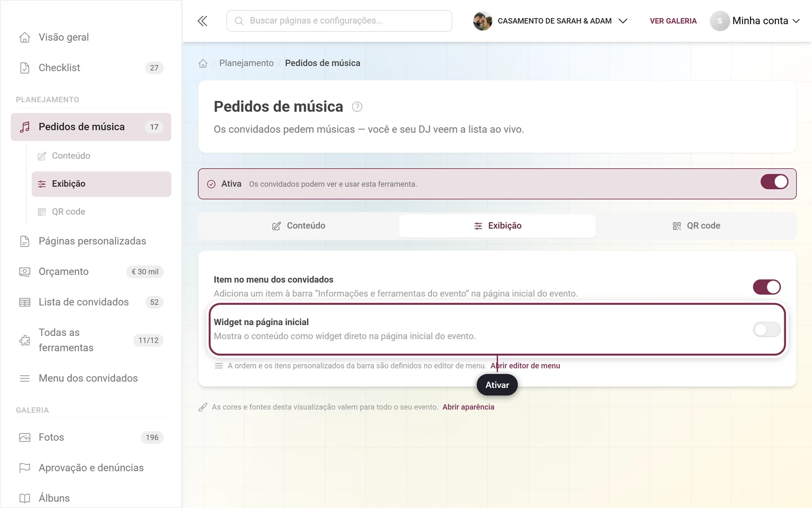The width and height of the screenshot is (812, 508).
Task: Select Exibição in the sidebar submenu
Action: [101, 184]
